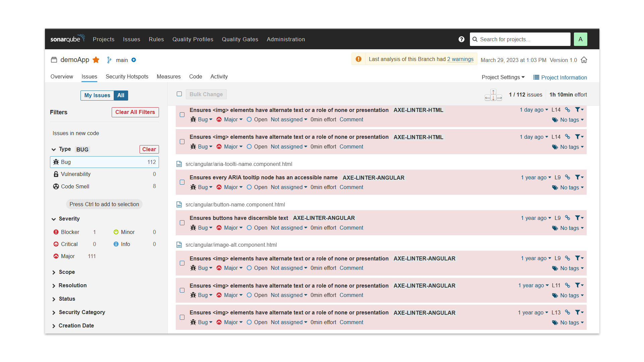
Task: Click the permalink icon on the first AXE-LINTER-HTML issue
Action: [x=568, y=110]
